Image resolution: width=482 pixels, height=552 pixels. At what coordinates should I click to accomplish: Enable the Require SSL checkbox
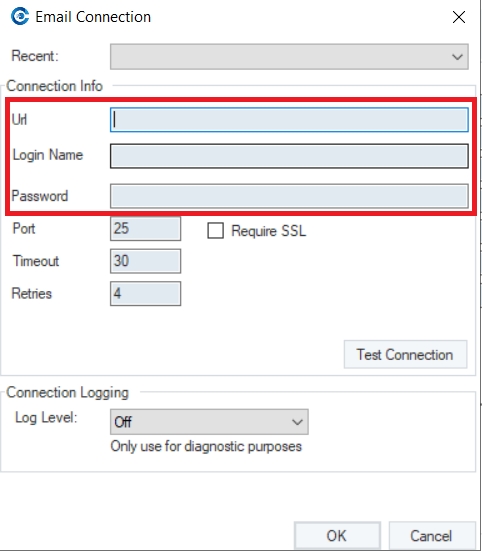click(x=215, y=231)
